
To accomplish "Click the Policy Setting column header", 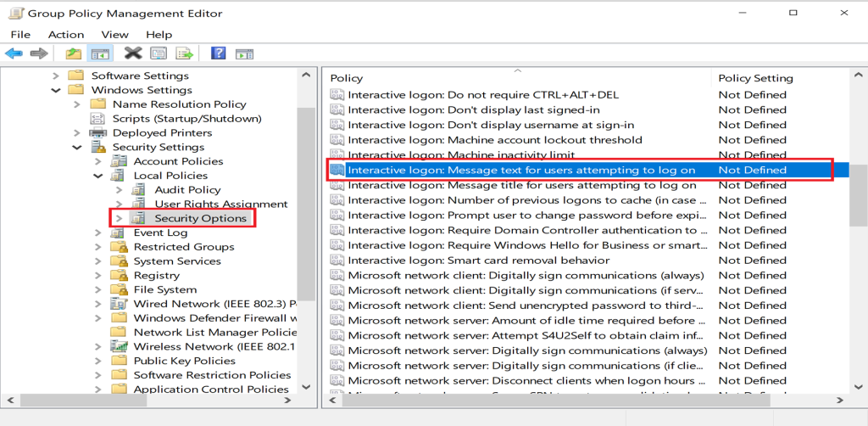I will pyautogui.click(x=755, y=78).
